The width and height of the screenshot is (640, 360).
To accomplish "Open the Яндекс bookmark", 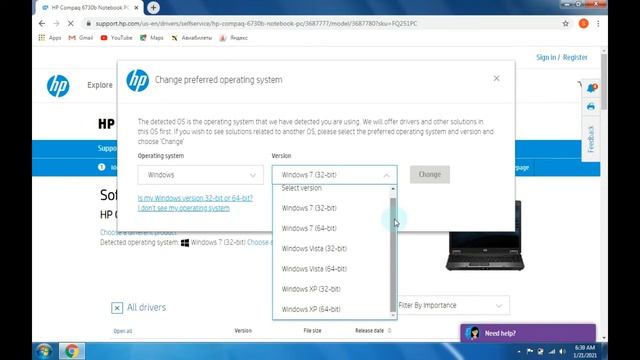I will coord(233,38).
